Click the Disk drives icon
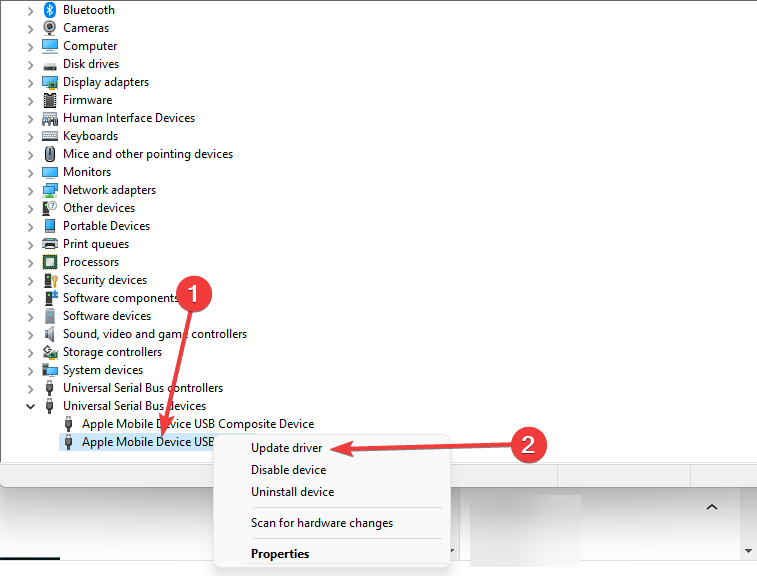Screen dimensions: 757x576 point(50,65)
